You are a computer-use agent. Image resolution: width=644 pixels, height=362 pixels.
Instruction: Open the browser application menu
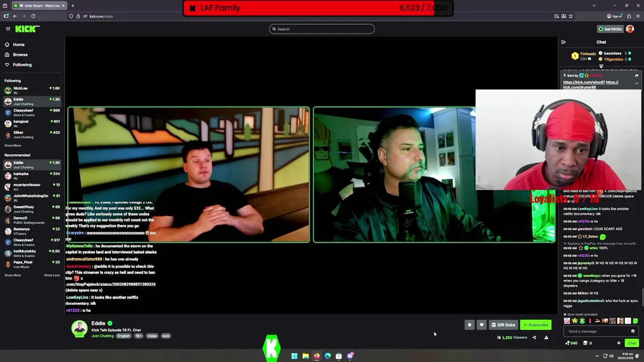(637, 16)
